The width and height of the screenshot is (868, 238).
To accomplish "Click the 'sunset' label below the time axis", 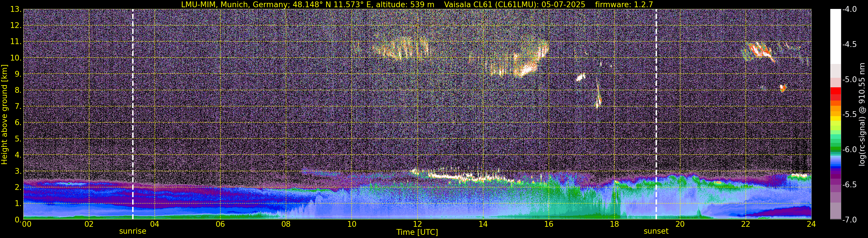I will [x=656, y=231].
